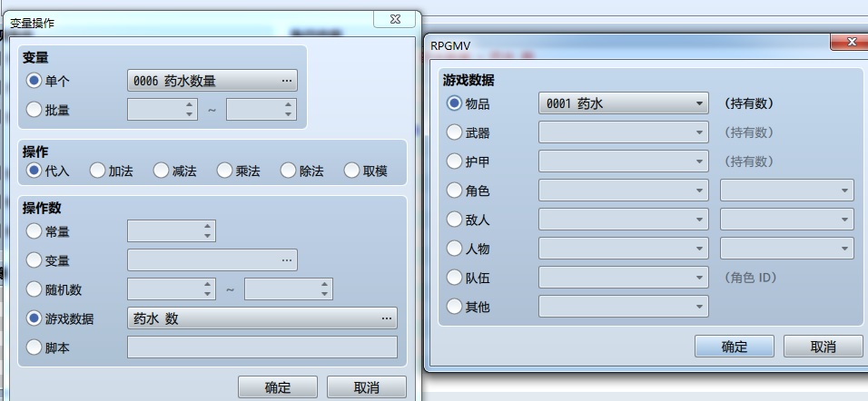Image resolution: width=868 pixels, height=401 pixels.
Task: Select the 单个 variable radio button
Action: pos(34,81)
